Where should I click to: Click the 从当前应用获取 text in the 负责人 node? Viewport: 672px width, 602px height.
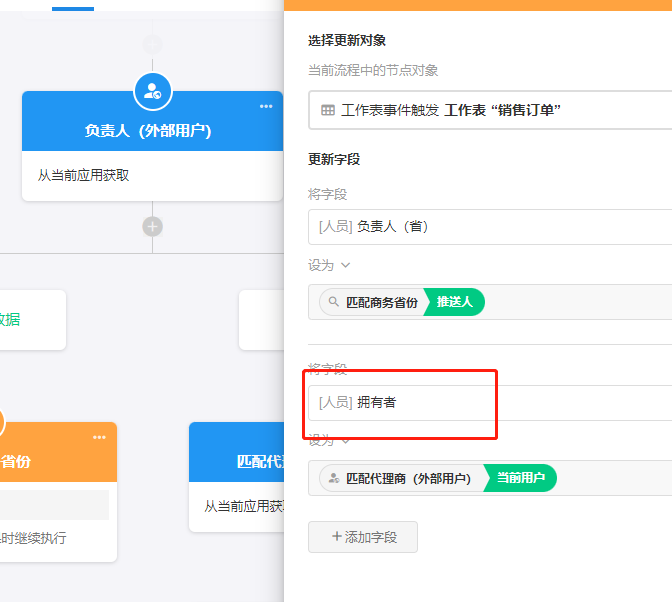84,175
